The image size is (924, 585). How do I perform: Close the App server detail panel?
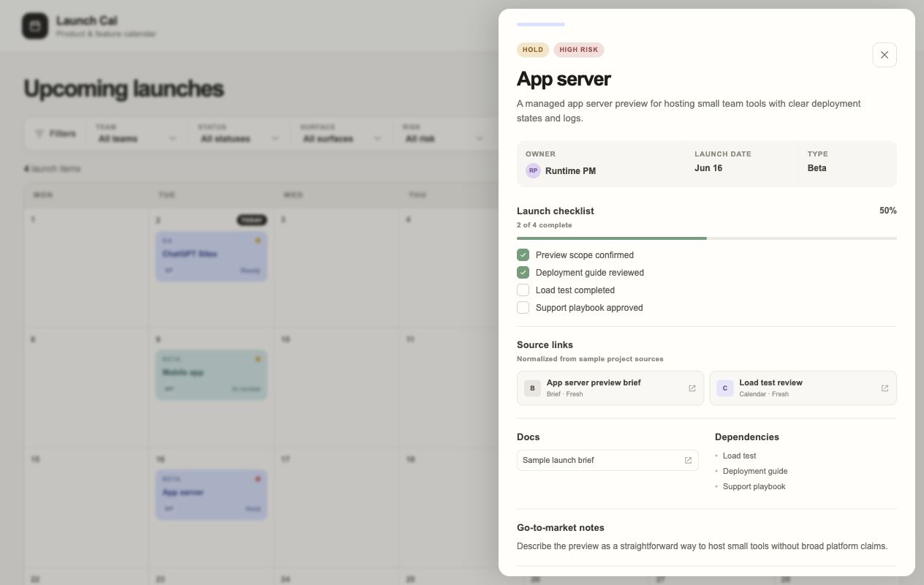click(884, 55)
